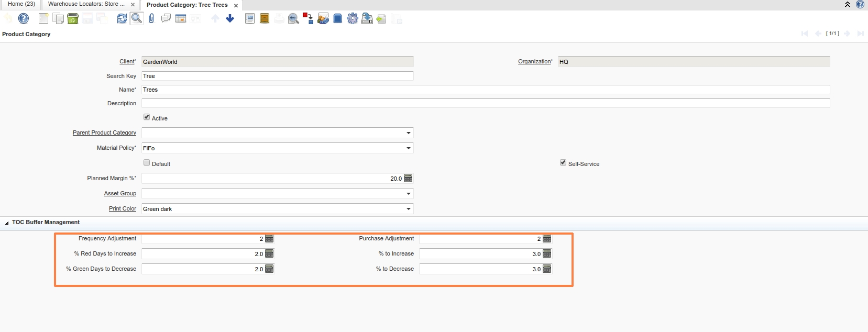Click the Copy Record icon
868x332 pixels.
[x=58, y=19]
